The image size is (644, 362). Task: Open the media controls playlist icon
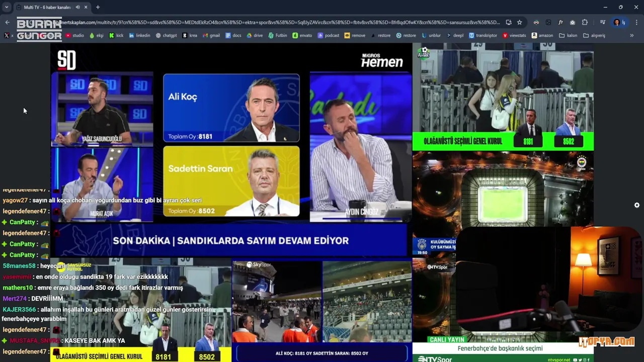(602, 22)
